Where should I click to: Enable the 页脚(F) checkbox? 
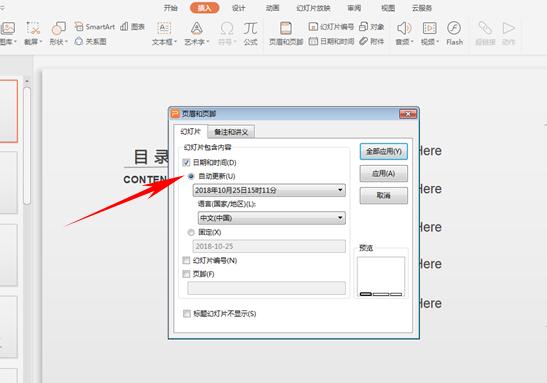[x=186, y=274]
